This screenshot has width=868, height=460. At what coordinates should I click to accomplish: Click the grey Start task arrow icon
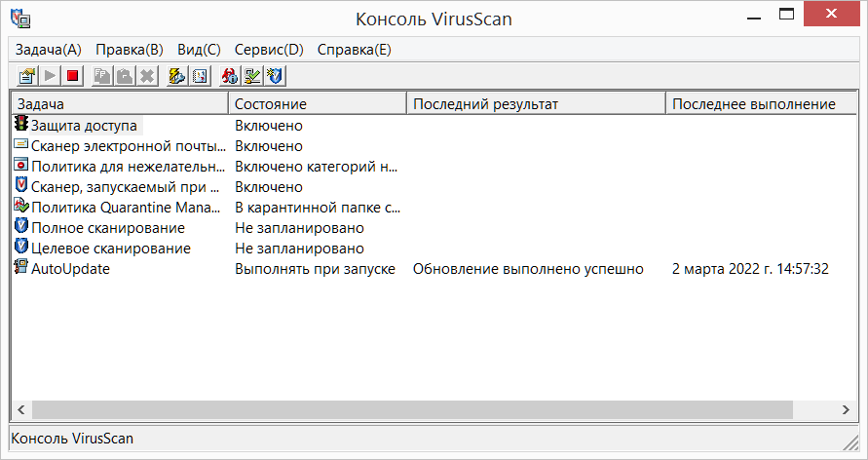(x=50, y=76)
